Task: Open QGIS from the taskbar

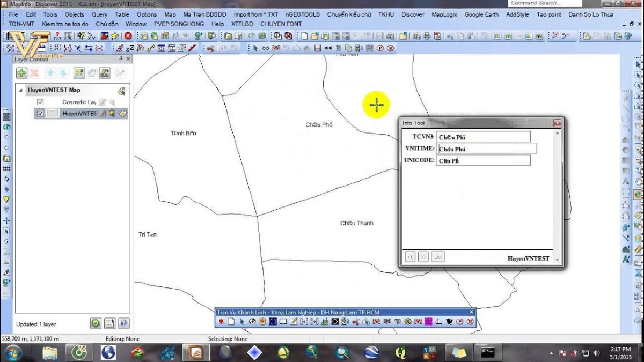Action: coord(400,352)
